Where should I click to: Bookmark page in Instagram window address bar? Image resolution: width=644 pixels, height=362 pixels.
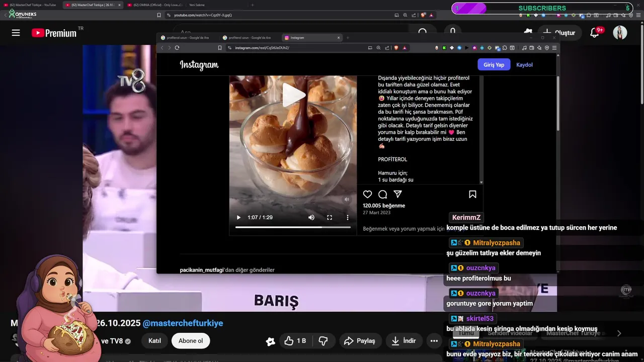(220, 48)
